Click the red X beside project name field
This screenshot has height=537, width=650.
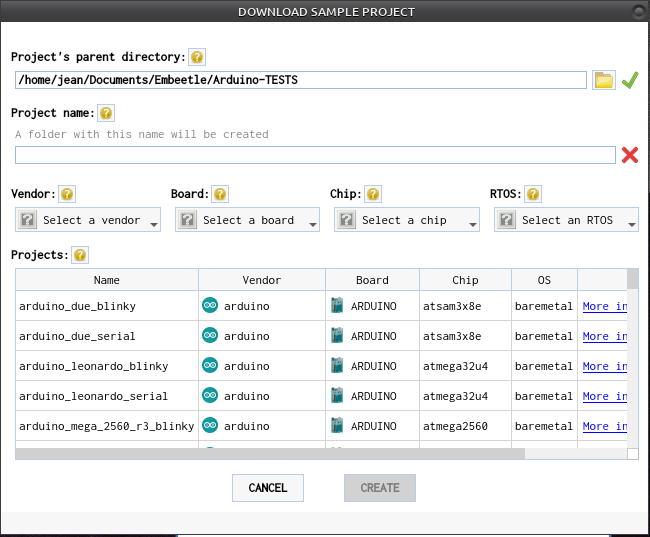coord(630,155)
